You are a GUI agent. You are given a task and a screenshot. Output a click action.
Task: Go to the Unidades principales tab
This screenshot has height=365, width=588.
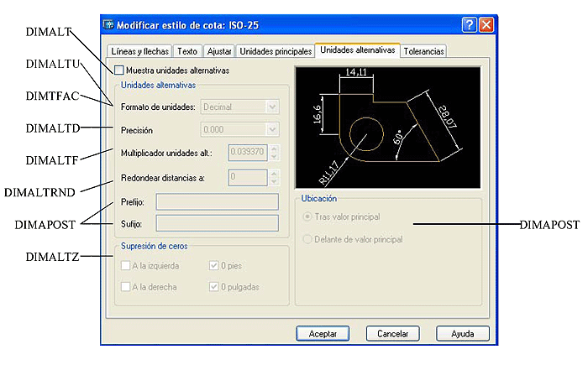[x=276, y=51]
